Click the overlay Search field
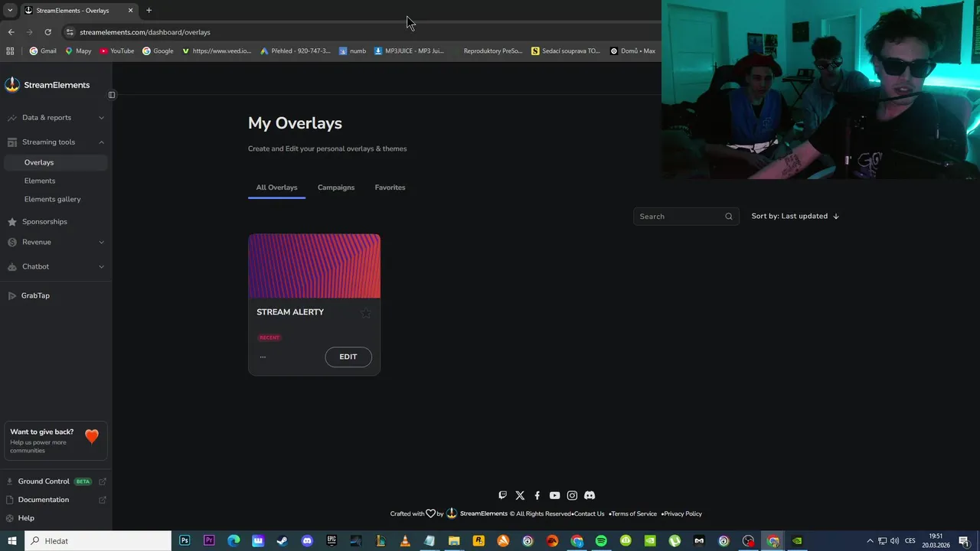The height and width of the screenshot is (551, 980). (x=686, y=217)
